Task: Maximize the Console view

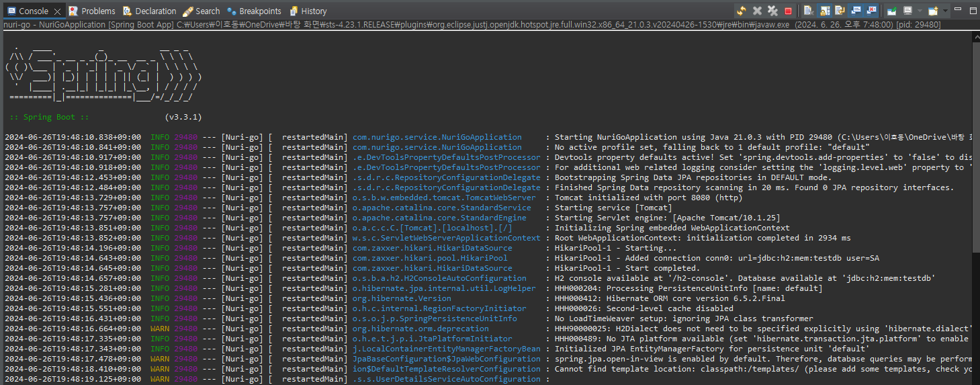Action: (973, 11)
